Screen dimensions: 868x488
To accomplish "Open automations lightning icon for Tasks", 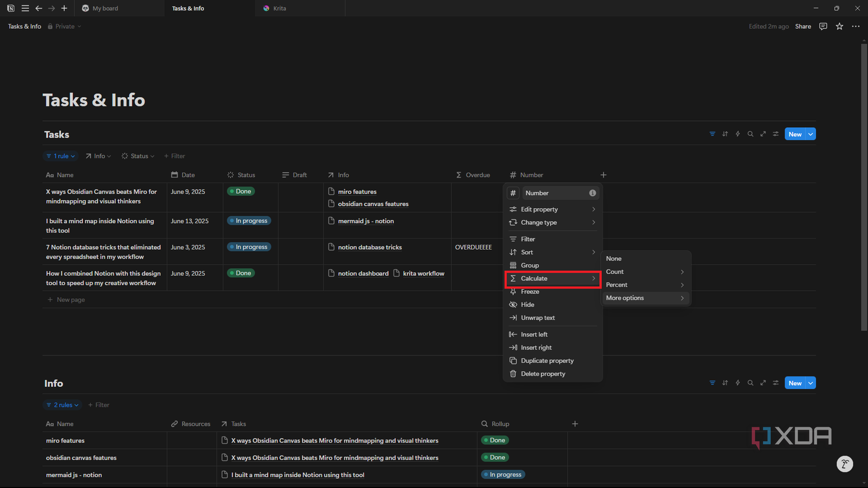I will tap(738, 134).
